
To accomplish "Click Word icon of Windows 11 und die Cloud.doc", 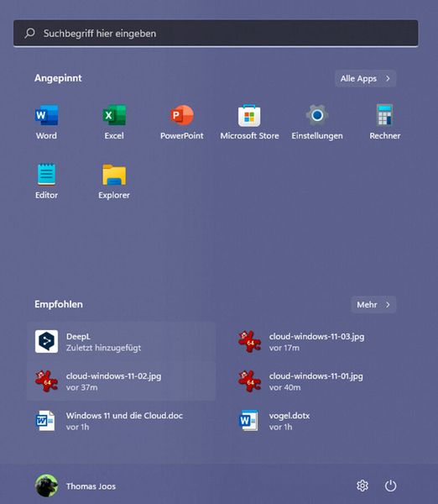I will [x=45, y=421].
